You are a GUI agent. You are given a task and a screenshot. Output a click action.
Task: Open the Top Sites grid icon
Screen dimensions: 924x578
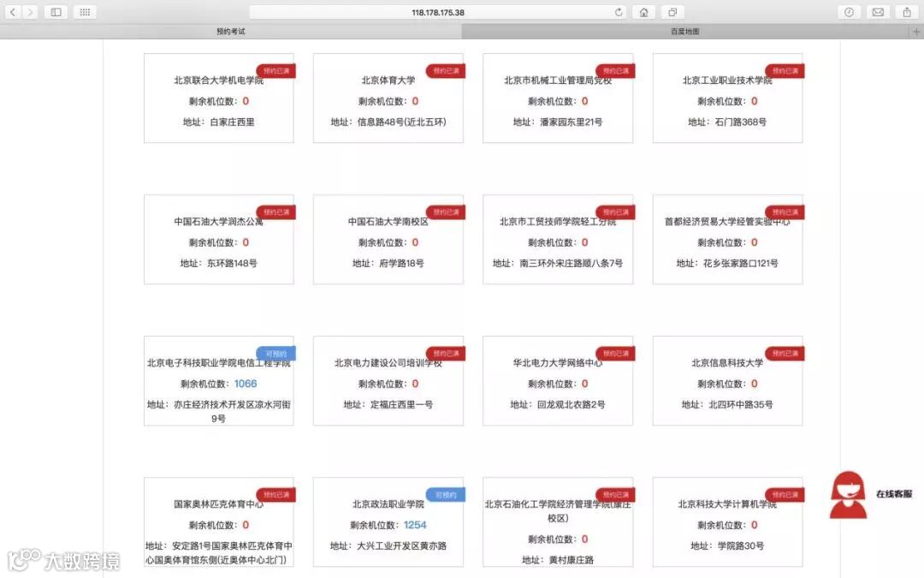(85, 12)
